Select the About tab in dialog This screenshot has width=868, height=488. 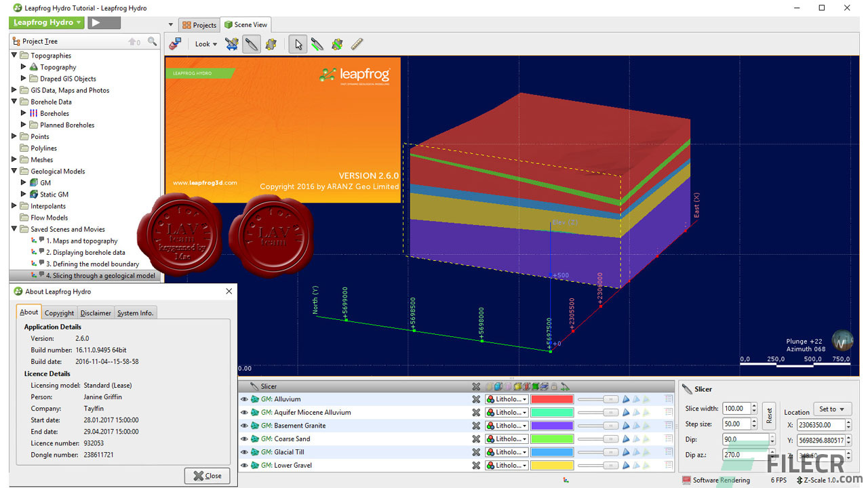(x=28, y=312)
